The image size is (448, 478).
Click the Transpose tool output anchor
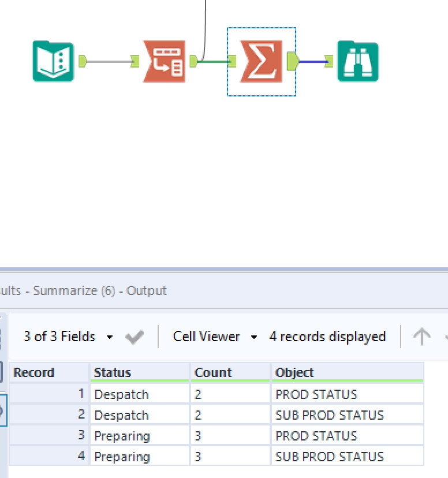(x=194, y=61)
